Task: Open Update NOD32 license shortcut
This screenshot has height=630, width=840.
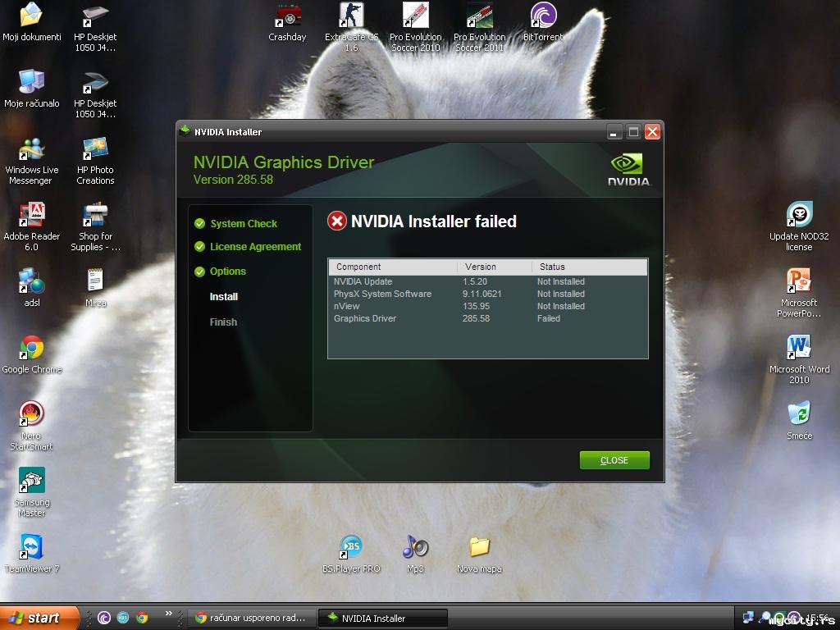Action: pyautogui.click(x=799, y=226)
